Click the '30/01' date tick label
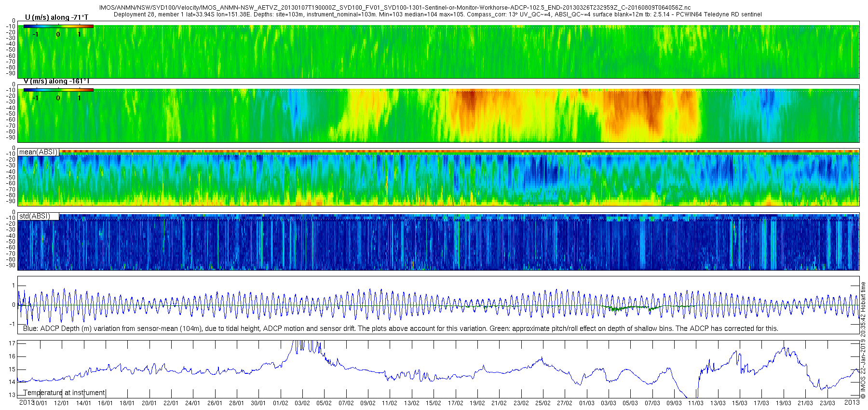 pos(258,403)
